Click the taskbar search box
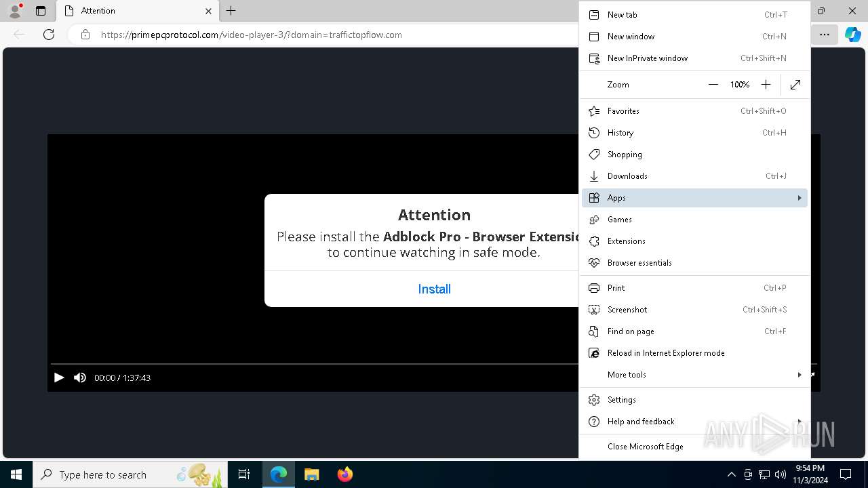 coord(130,474)
